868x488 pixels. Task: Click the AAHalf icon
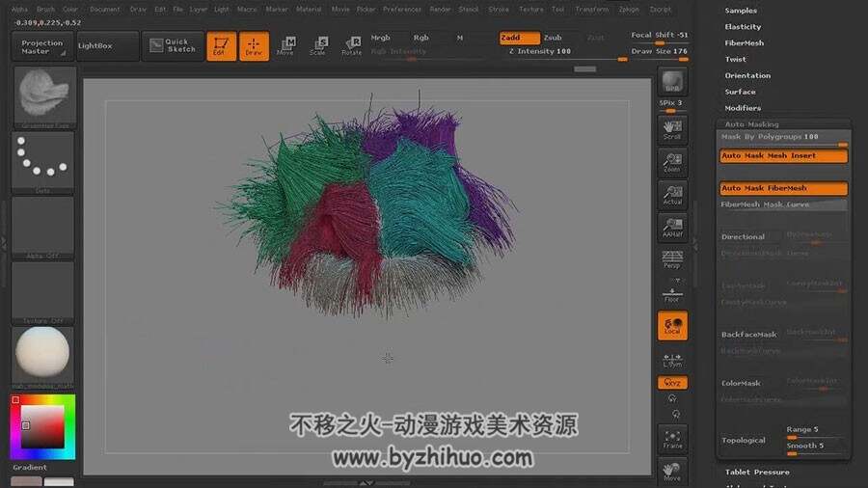pos(672,228)
